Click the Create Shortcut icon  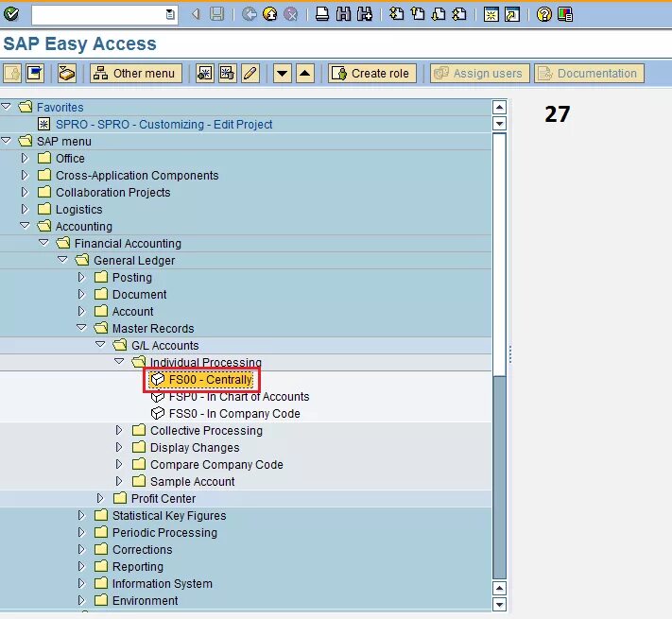[x=512, y=14]
